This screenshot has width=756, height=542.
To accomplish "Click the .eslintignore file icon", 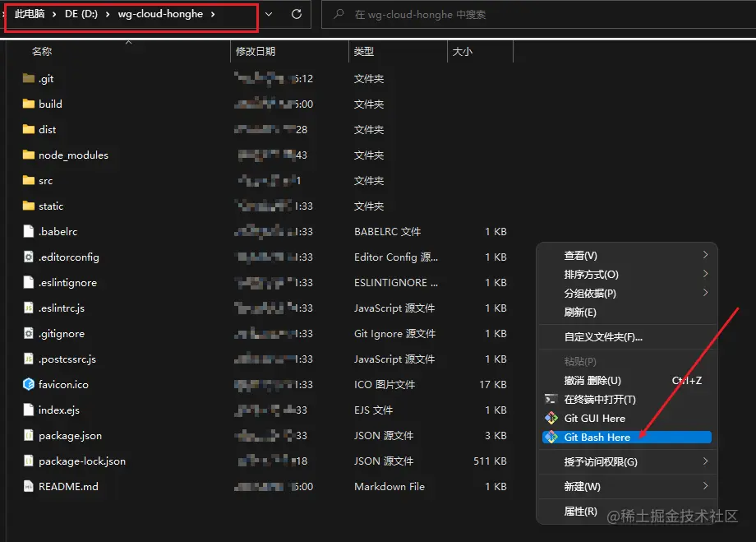I will (29, 282).
